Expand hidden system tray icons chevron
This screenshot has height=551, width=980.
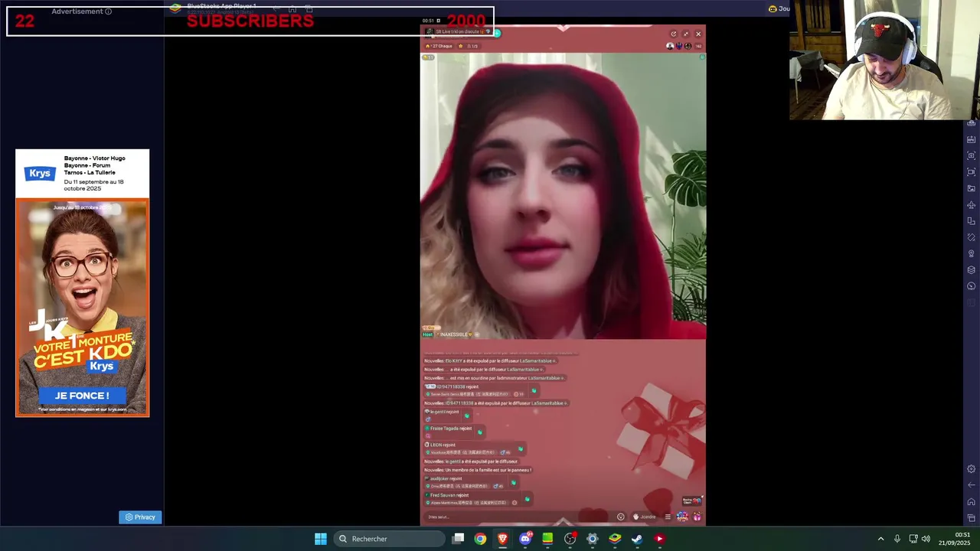point(880,539)
